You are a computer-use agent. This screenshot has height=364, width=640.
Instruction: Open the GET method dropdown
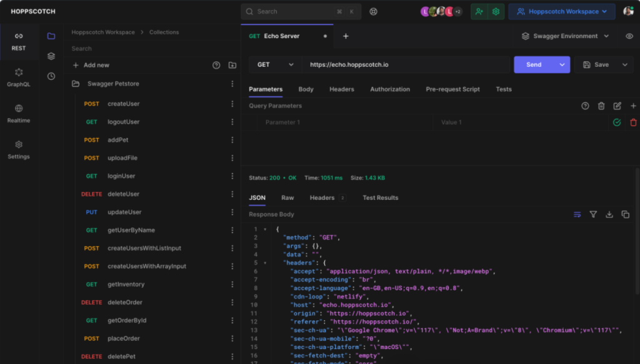point(275,64)
